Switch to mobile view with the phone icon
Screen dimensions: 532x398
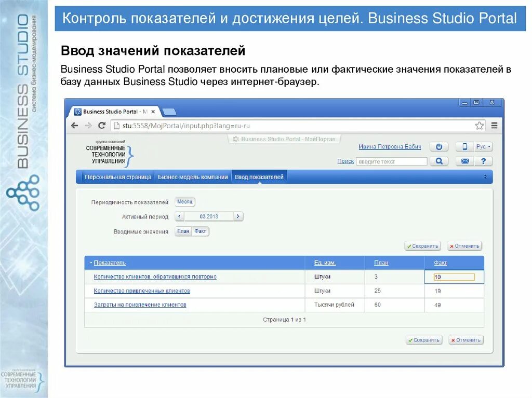click(x=465, y=147)
